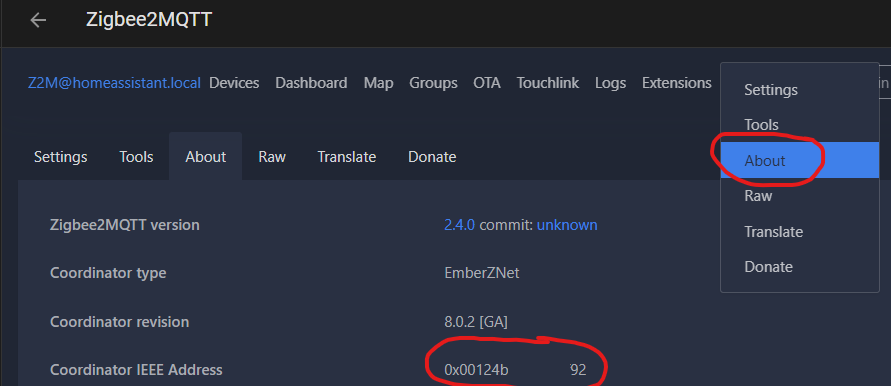Choose Tools in the dropdown menu
891x386 pixels.
tap(800, 124)
